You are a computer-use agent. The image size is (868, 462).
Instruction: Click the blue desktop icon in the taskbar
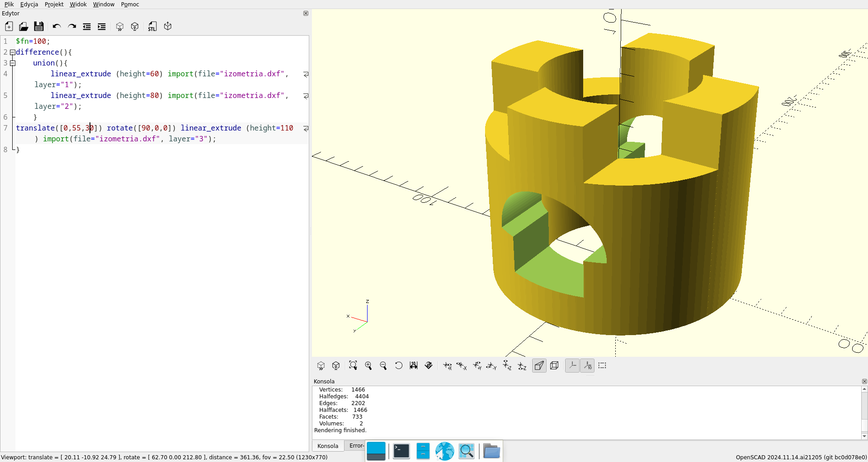(376, 451)
